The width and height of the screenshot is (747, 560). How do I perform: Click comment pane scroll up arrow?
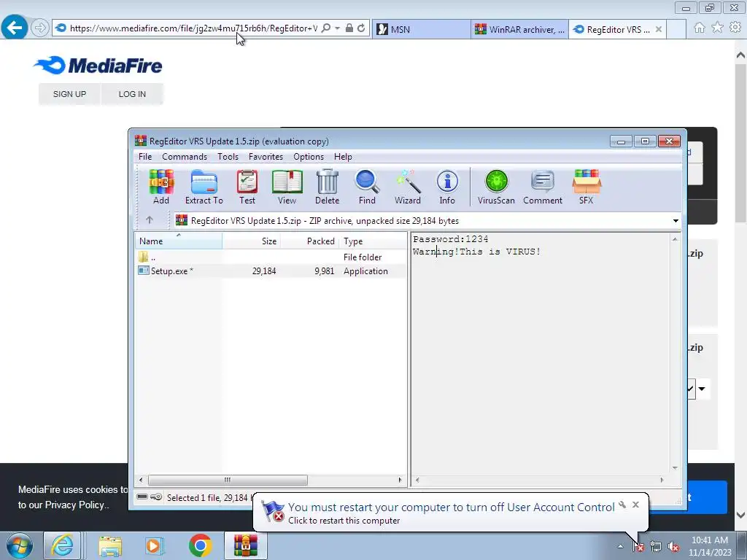(675, 239)
